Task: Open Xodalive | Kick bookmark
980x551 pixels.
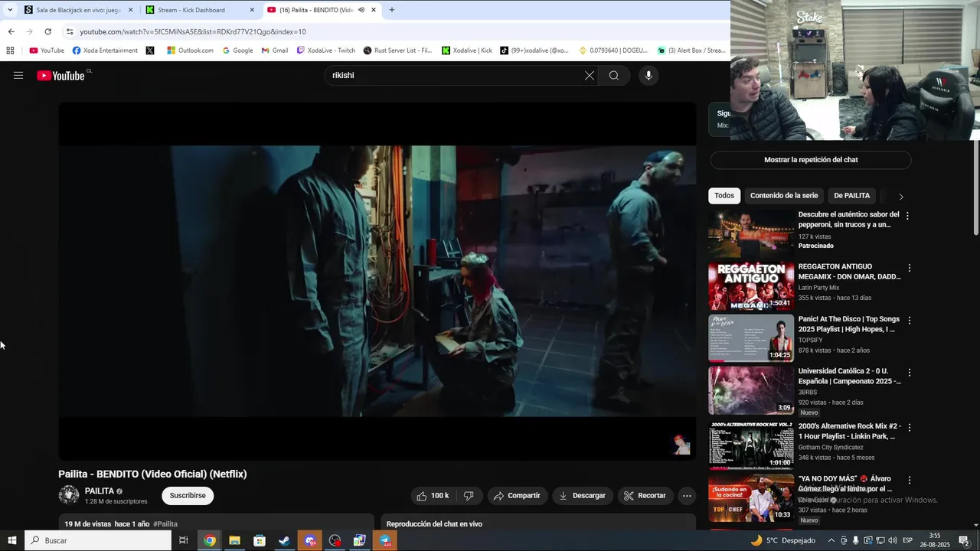Action: (467, 51)
